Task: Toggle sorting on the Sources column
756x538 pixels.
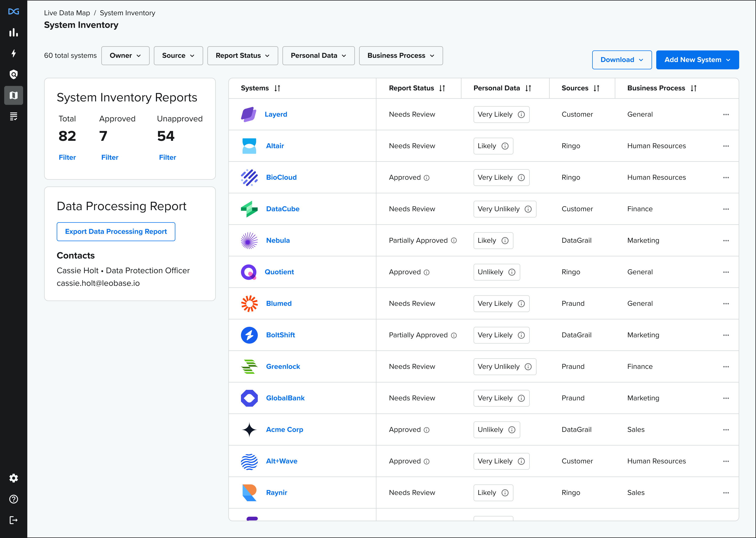Action: 597,88
